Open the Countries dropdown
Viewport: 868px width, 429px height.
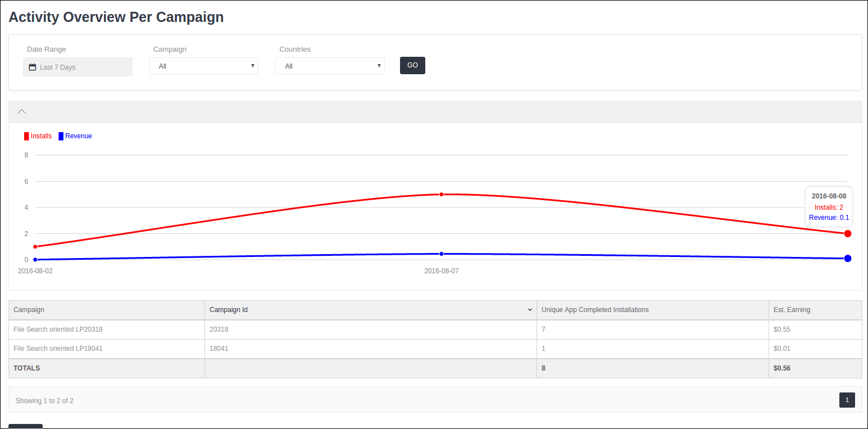(x=330, y=66)
